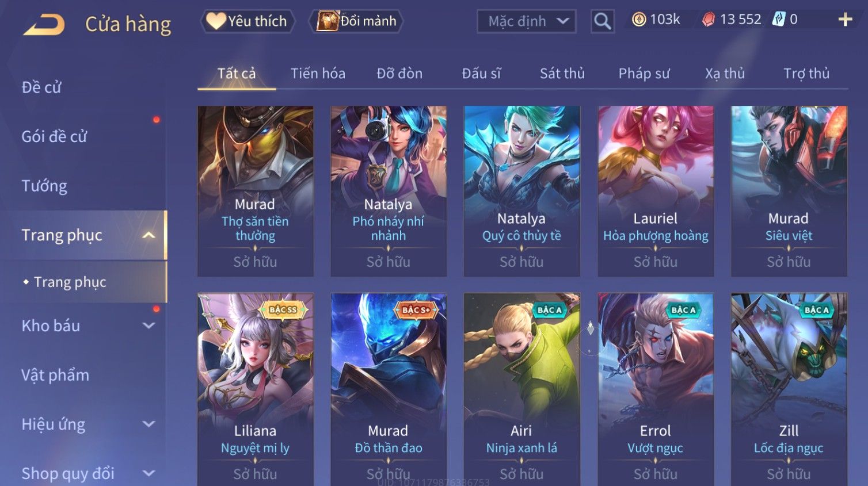Select Lauriel Hỏa phượng hoàng skin card
The height and width of the screenshot is (486, 868).
point(656,191)
